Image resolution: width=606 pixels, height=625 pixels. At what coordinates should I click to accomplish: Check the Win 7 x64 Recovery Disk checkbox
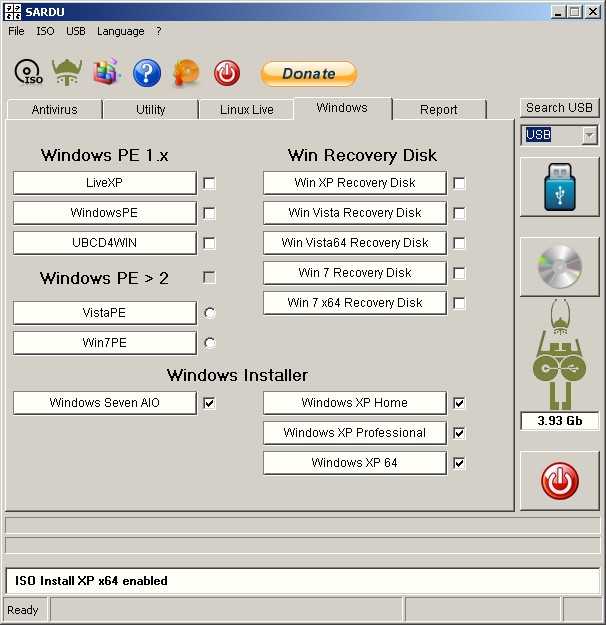coord(459,303)
